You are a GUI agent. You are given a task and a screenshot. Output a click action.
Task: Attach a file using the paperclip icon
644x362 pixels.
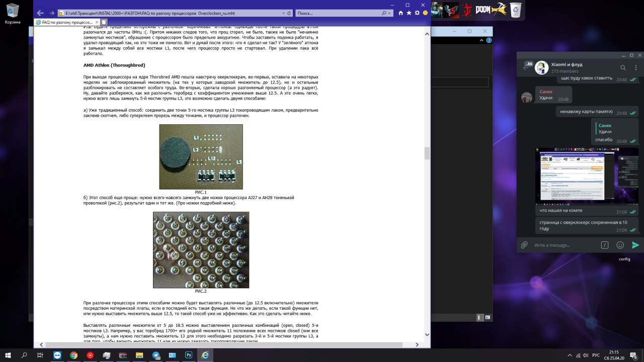click(x=524, y=245)
